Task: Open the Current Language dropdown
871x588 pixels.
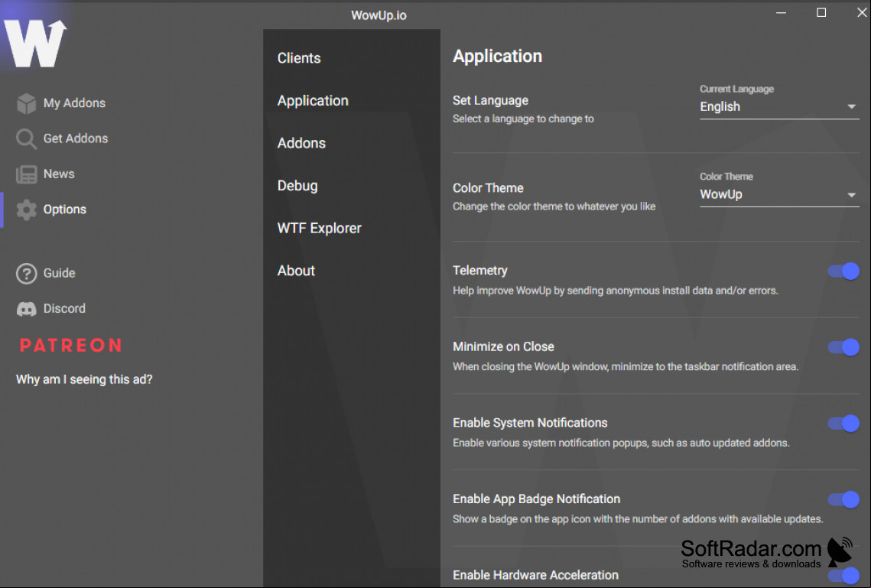Action: (779, 106)
